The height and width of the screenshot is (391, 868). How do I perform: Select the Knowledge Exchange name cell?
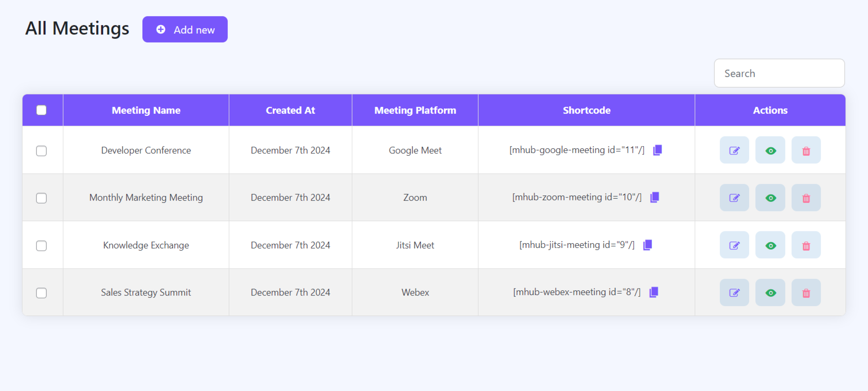click(x=146, y=245)
